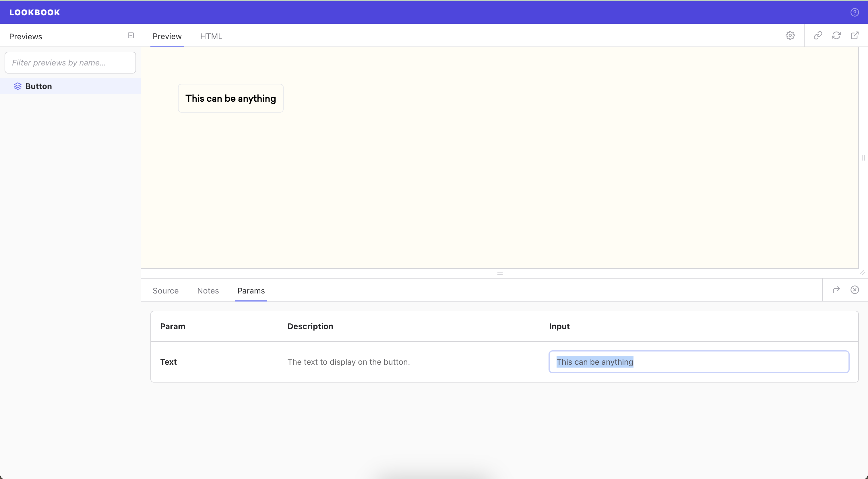The height and width of the screenshot is (479, 868).
Task: Refresh the preview with reload icon
Action: (836, 35)
